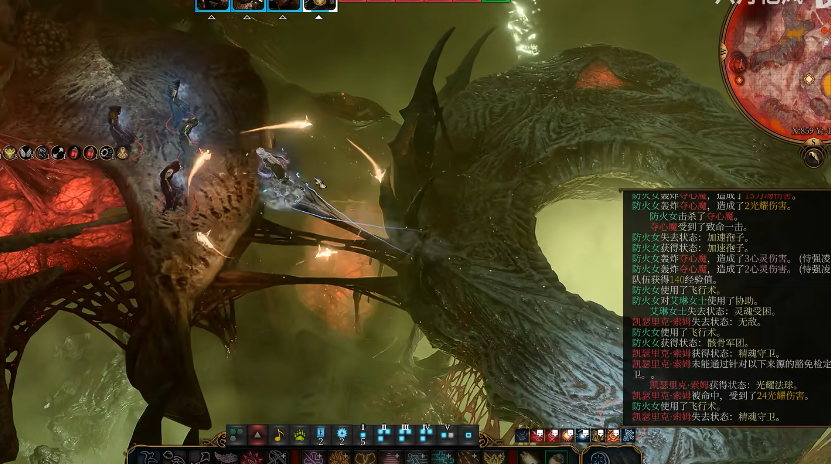
Task: Select the first portrait in turn order
Action: (214, 5)
